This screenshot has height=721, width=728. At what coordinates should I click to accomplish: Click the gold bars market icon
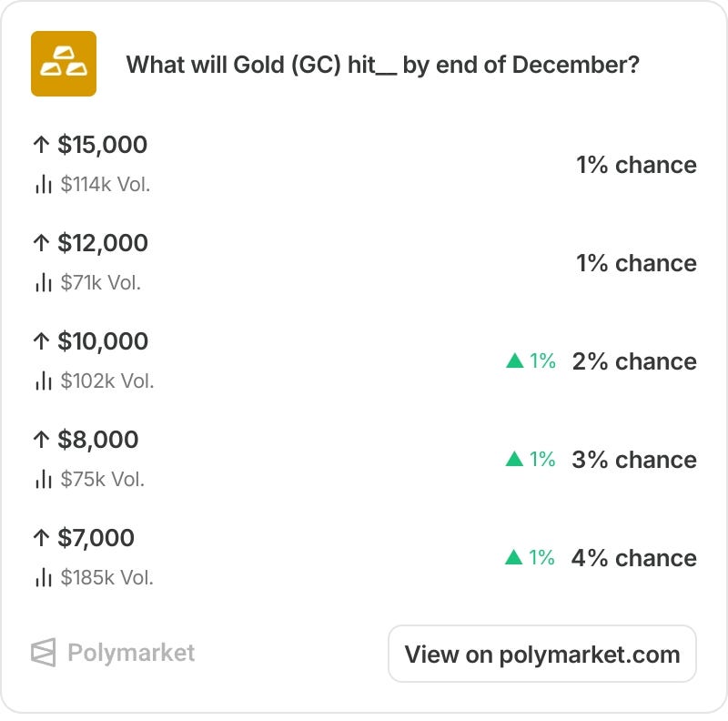point(64,64)
